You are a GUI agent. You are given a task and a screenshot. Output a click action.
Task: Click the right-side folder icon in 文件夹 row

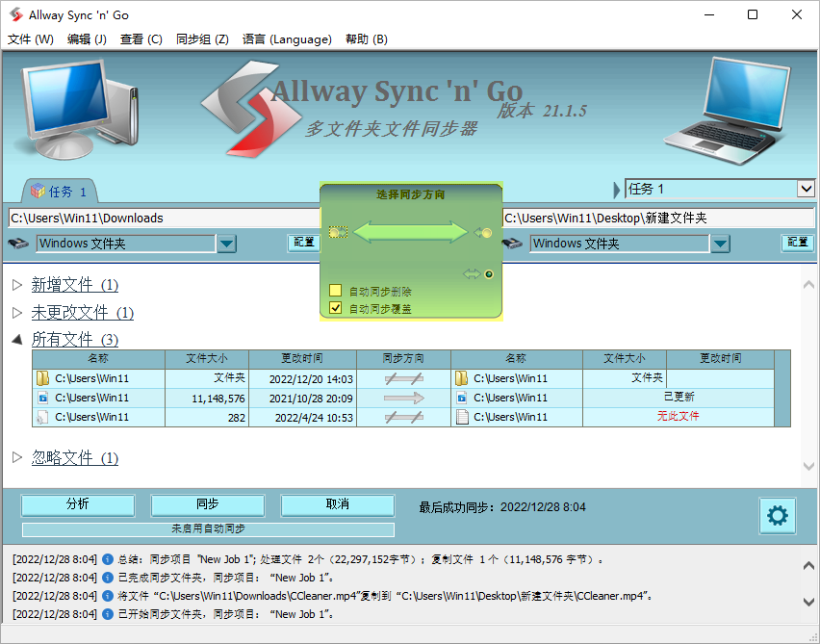click(x=461, y=378)
